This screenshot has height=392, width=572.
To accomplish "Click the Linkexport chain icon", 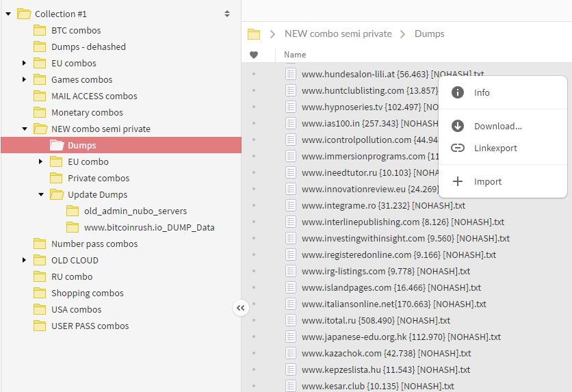I will point(458,148).
